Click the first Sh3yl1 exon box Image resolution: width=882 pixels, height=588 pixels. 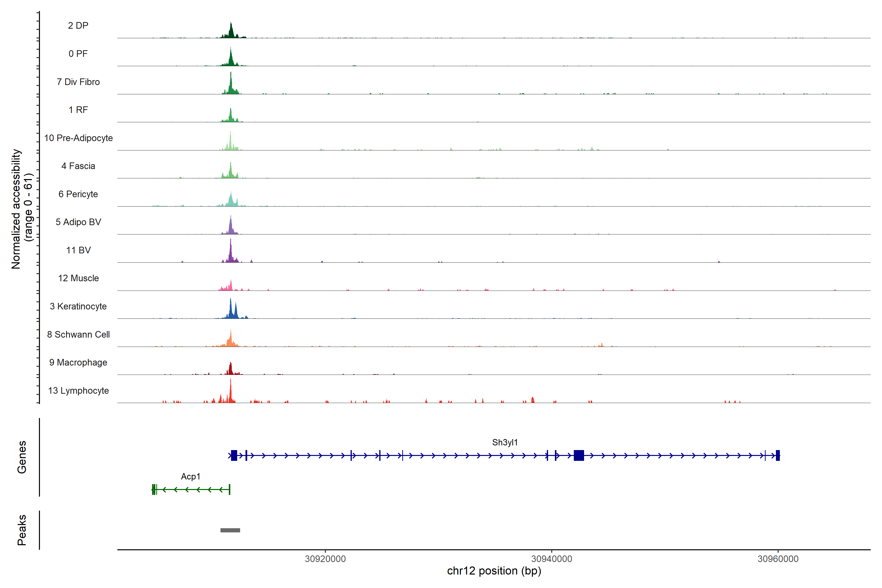coord(234,455)
